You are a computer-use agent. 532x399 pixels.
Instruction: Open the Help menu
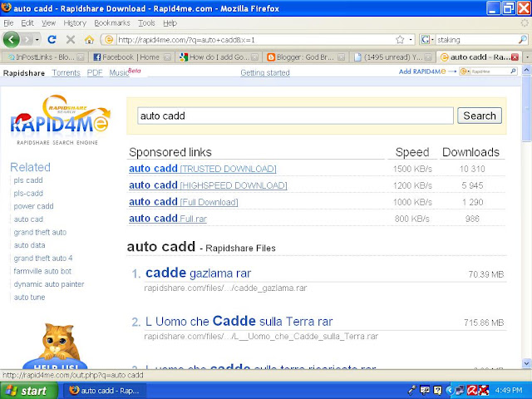(x=170, y=23)
